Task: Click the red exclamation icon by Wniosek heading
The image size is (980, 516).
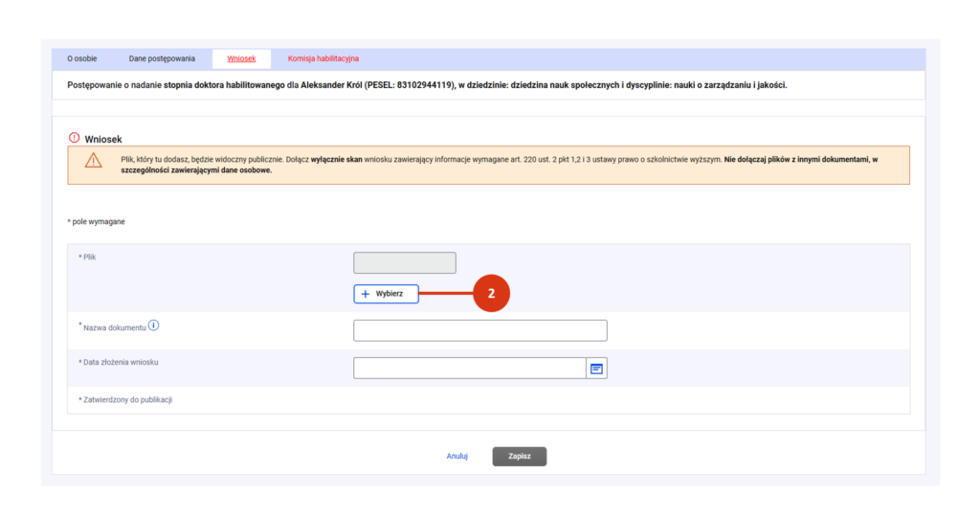Action: click(74, 138)
